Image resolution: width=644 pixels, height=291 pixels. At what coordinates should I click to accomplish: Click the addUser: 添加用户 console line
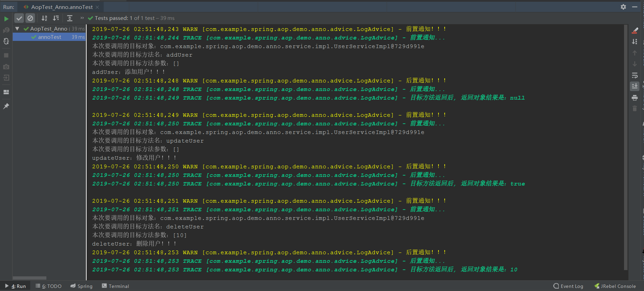[x=129, y=72]
